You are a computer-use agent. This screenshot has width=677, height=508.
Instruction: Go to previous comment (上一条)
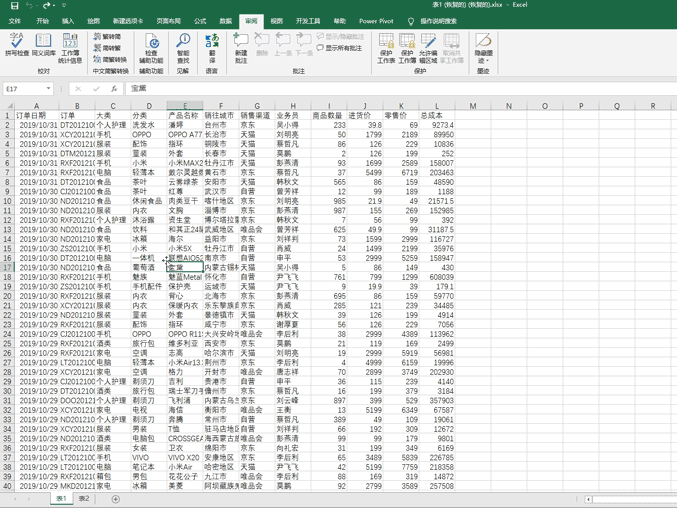pos(283,45)
